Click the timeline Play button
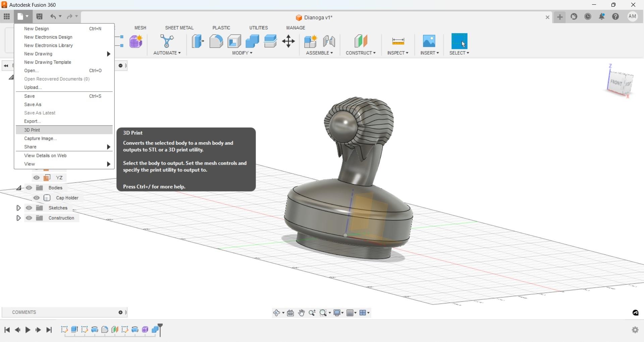 [x=28, y=330]
